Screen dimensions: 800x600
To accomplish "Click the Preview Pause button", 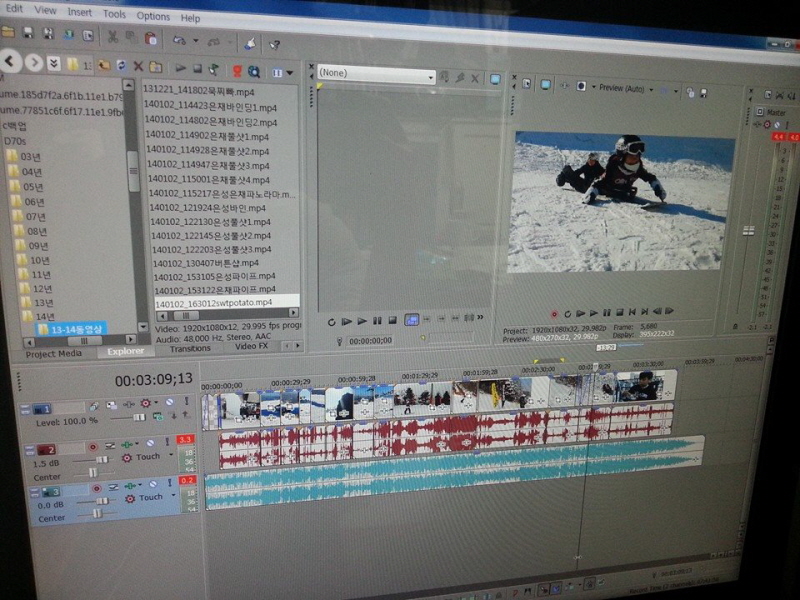I will (x=607, y=312).
